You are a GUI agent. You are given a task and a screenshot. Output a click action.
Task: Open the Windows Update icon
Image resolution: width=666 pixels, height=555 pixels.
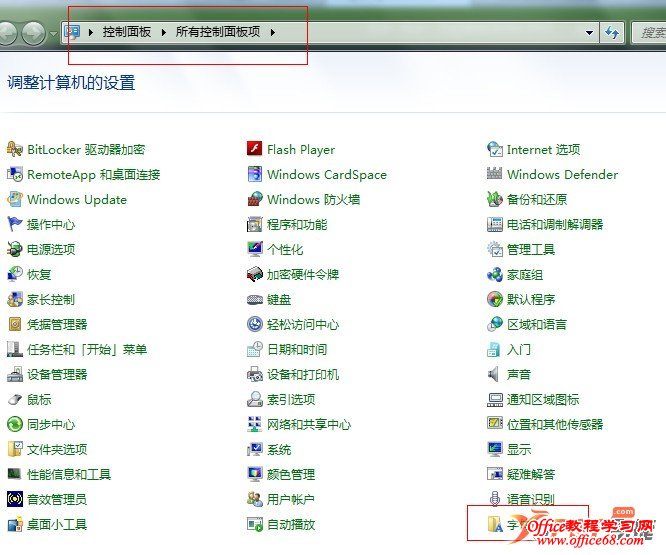15,200
